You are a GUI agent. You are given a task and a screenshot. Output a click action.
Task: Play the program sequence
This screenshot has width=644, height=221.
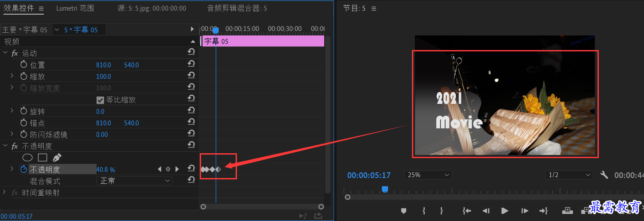[504, 211]
